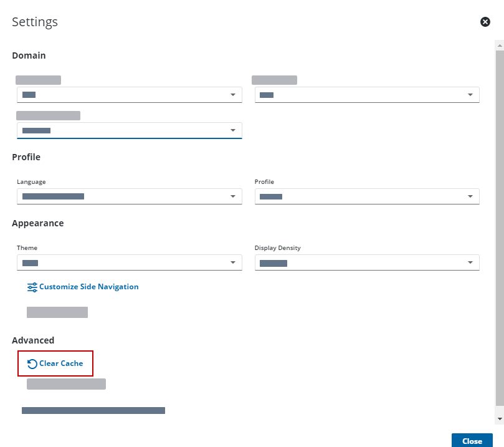Screen dimensions: 504x447
Task: Click the scrollbar up arrow
Action: coord(499,46)
